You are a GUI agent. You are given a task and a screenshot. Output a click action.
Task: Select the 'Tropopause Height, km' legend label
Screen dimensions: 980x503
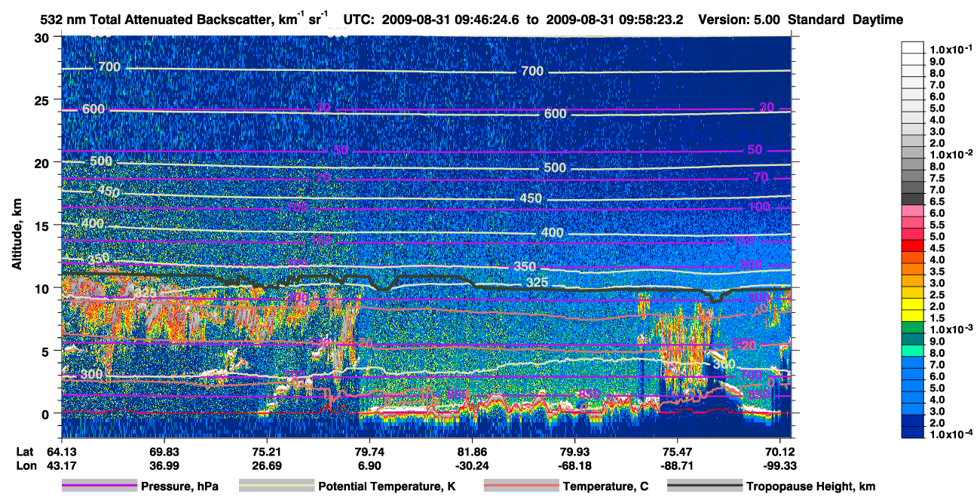pos(810,487)
